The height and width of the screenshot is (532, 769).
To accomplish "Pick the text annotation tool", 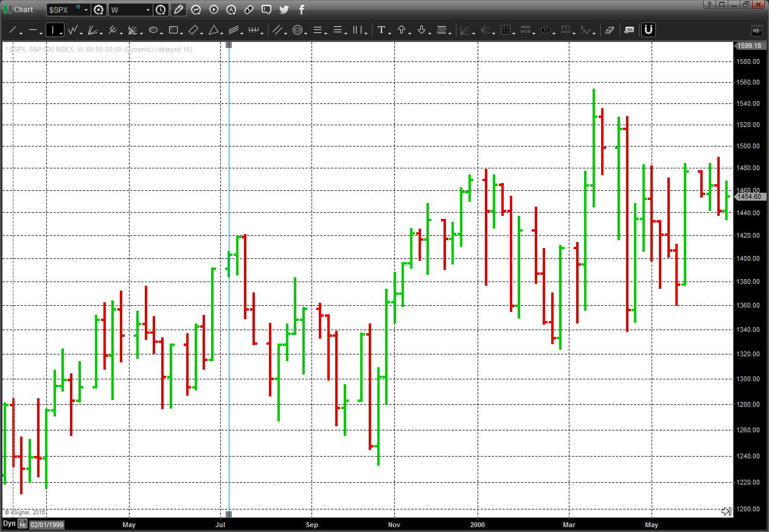I will click(x=381, y=30).
